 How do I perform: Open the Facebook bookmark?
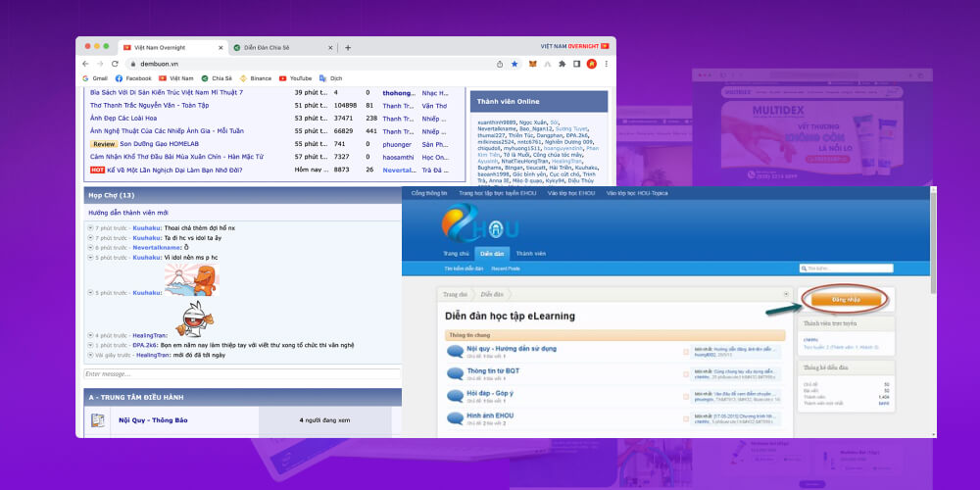pyautogui.click(x=133, y=78)
